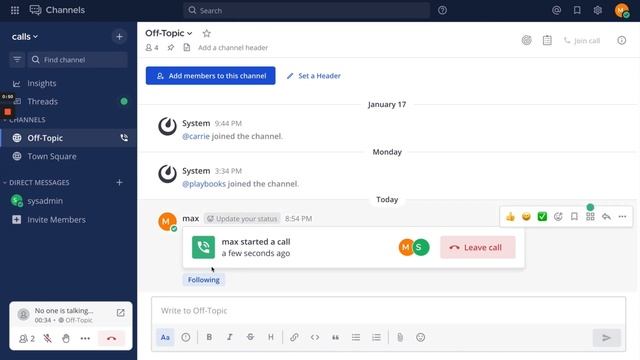Open emoji picker in composer
This screenshot has height=360, width=640.
pyautogui.click(x=420, y=337)
